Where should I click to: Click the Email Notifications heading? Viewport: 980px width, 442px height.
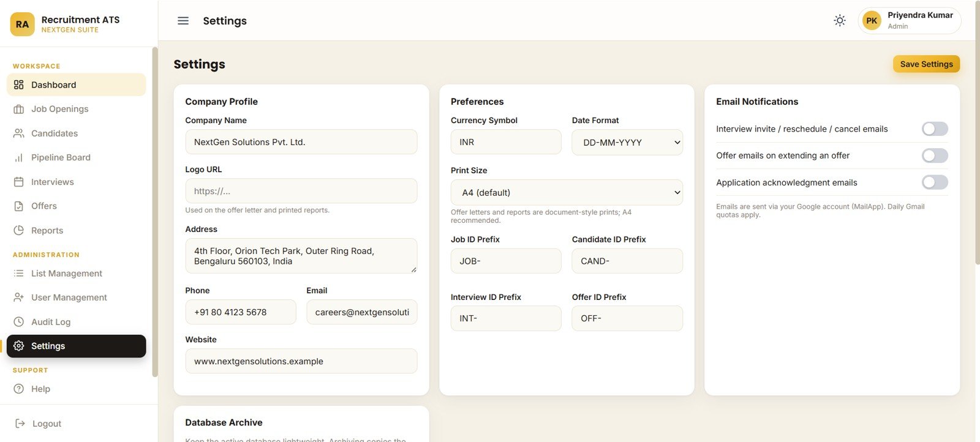[x=757, y=102]
